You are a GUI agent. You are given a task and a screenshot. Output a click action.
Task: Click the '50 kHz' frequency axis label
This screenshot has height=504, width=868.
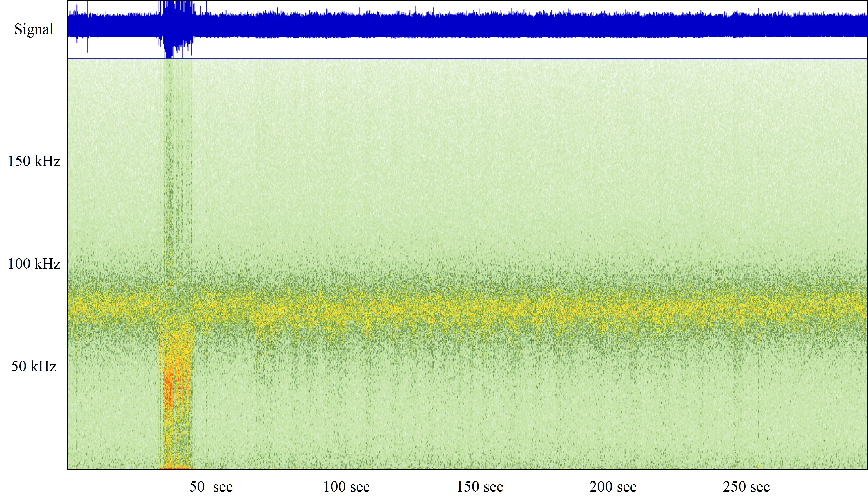coord(34,366)
